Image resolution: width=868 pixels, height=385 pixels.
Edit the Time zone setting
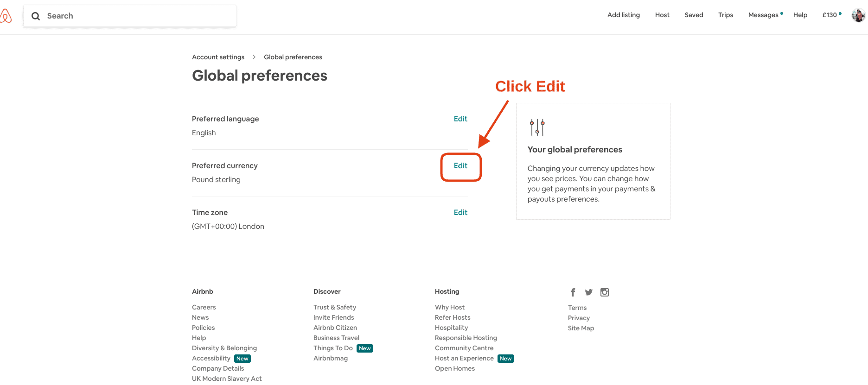[x=460, y=212]
